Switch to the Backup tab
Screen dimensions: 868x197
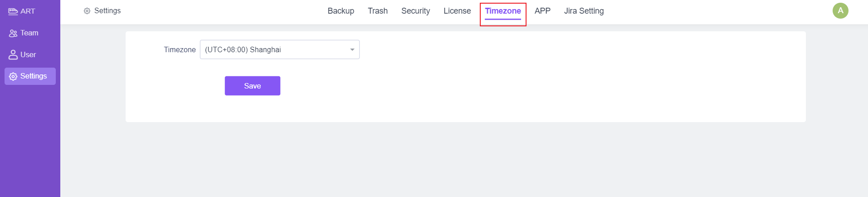341,11
